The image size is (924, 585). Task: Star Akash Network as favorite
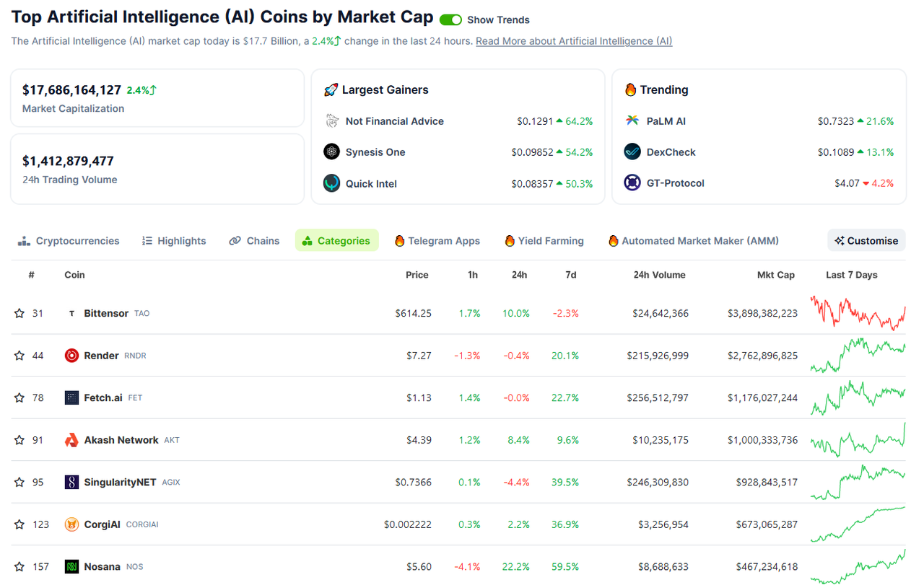(19, 440)
